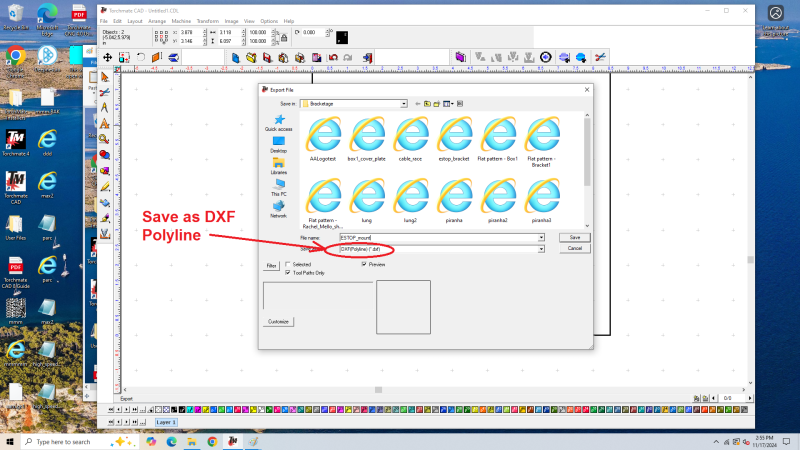Image resolution: width=800 pixels, height=450 pixels.
Task: Open the Options menu
Action: click(269, 21)
